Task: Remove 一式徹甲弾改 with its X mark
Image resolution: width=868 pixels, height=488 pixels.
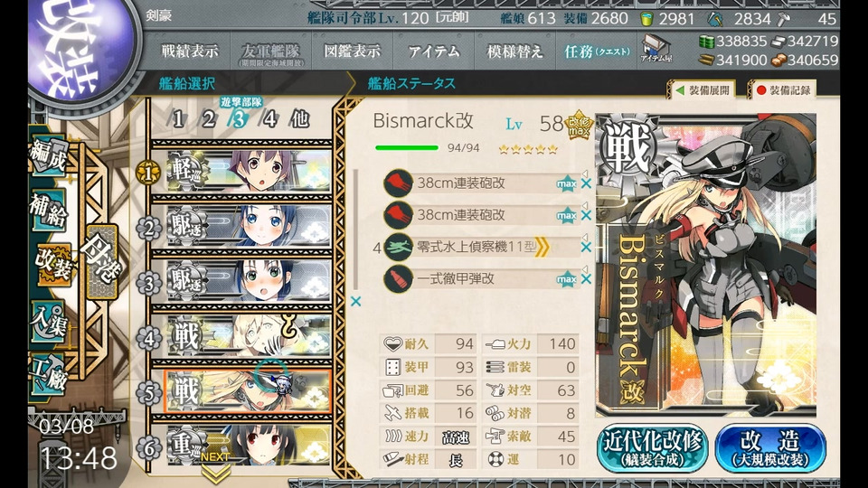Action: (586, 279)
